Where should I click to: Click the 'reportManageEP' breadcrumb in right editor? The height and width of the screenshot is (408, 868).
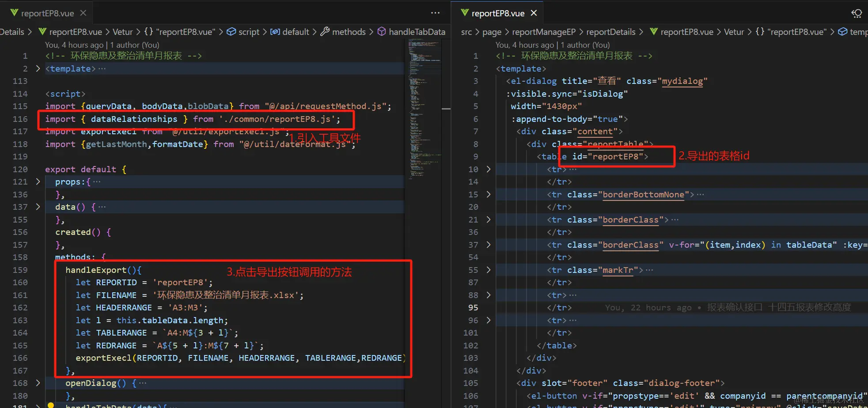544,32
